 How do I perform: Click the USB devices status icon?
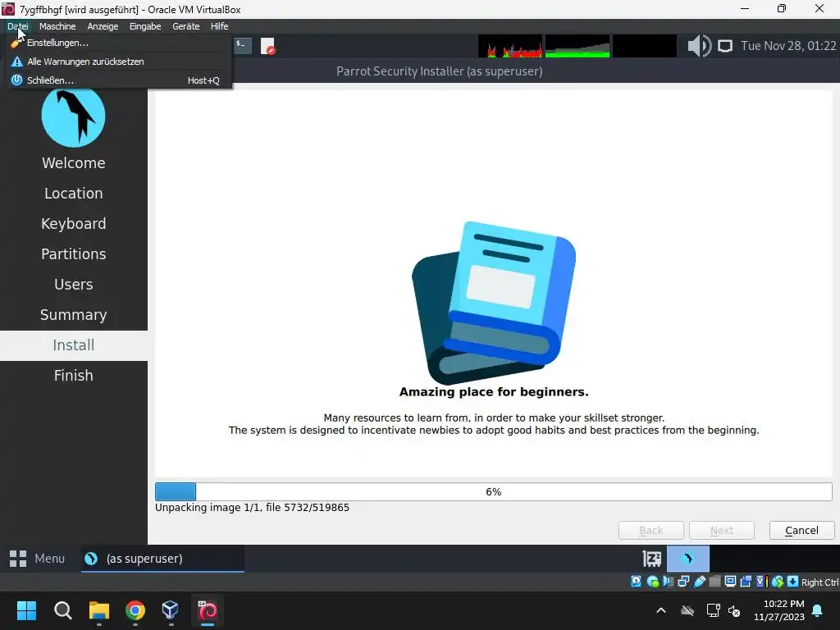point(699,582)
